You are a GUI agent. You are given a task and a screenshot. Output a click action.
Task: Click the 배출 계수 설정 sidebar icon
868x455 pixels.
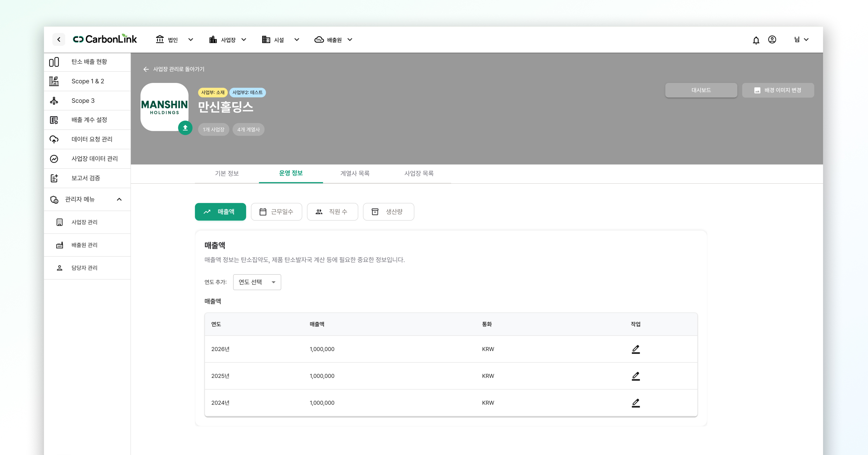coord(54,120)
